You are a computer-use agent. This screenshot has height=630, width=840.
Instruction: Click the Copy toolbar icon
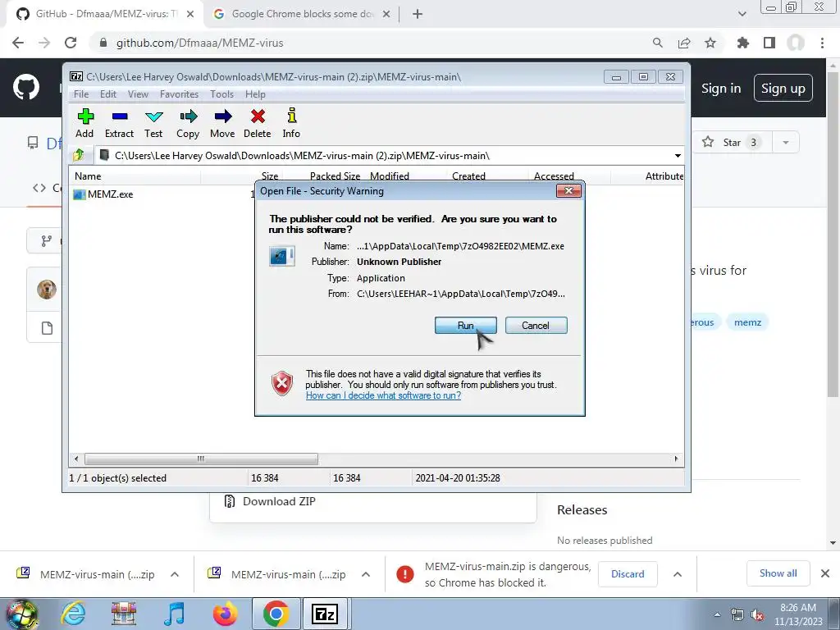[188, 123]
